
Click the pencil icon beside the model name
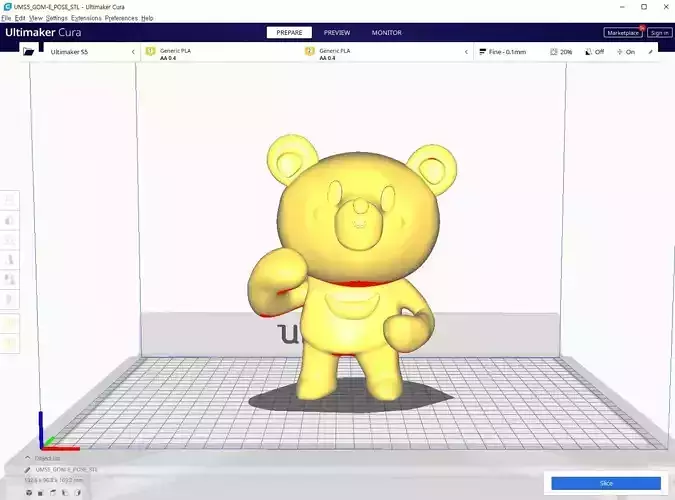tap(28, 469)
